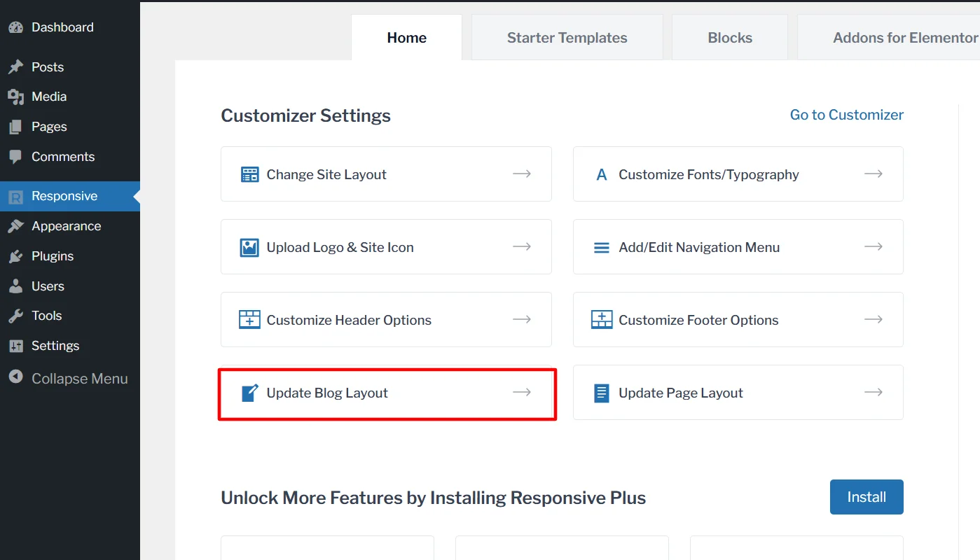Click arrow on Customize Header Options card
Viewport: 980px width, 560px height.
[x=521, y=319]
